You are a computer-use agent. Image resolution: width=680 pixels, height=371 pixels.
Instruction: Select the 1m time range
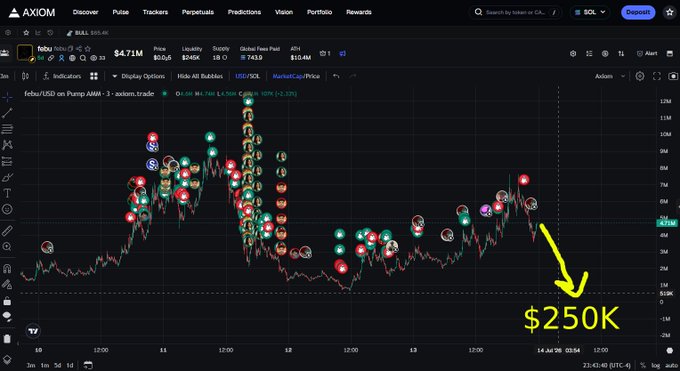tap(45, 365)
